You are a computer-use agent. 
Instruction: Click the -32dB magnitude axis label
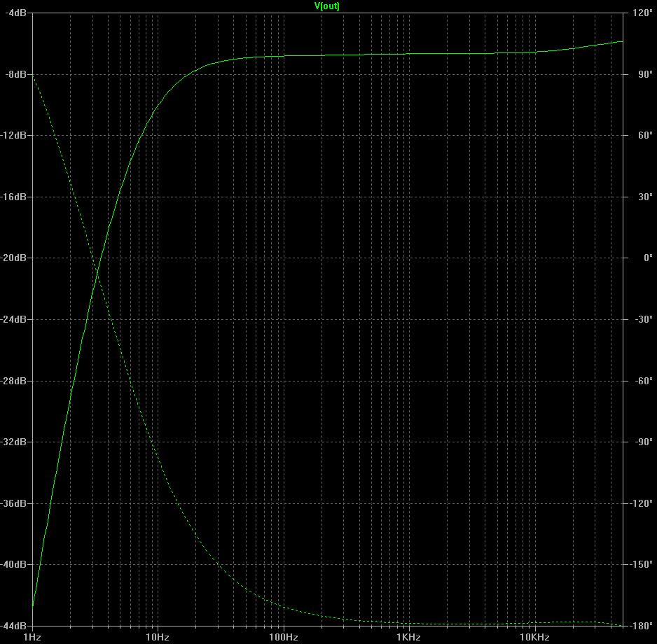click(13, 442)
